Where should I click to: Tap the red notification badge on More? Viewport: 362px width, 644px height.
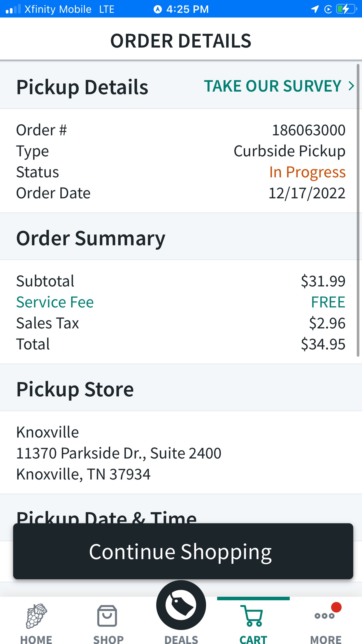point(336,607)
